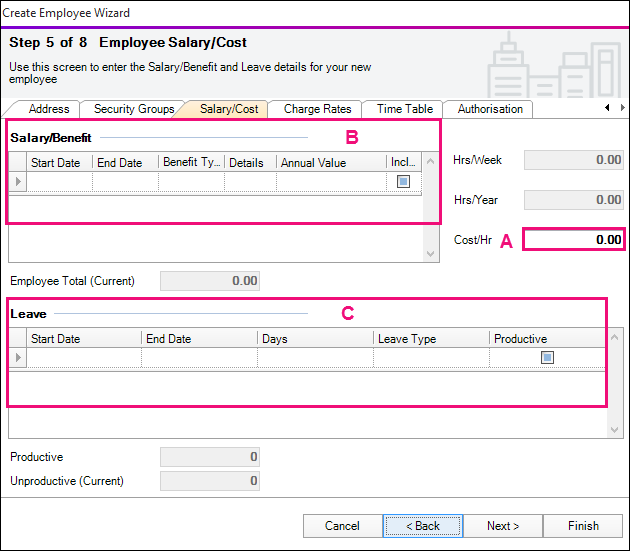This screenshot has width=630, height=551.
Task: Open the Address tab
Action: coord(49,109)
